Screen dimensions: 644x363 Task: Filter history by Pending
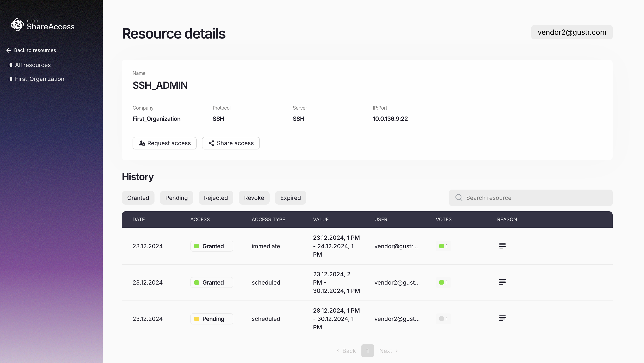176,198
